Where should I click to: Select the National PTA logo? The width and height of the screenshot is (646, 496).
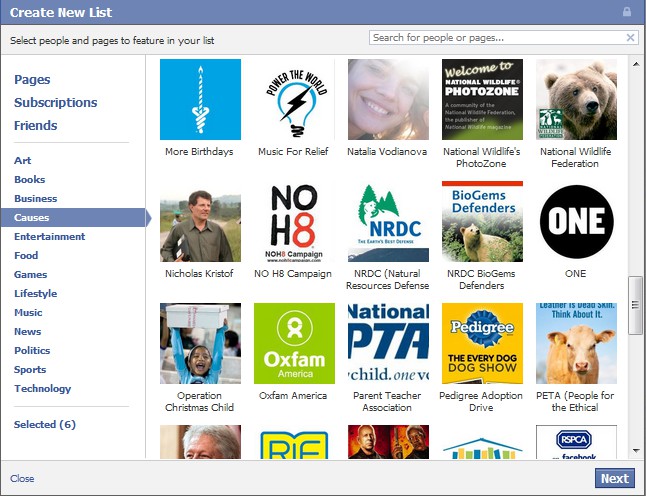[388, 343]
